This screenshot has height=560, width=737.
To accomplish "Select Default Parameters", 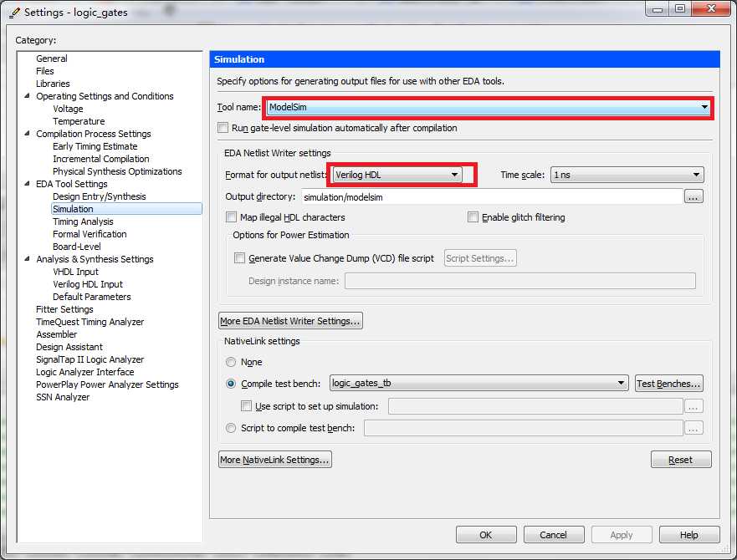I will (92, 297).
